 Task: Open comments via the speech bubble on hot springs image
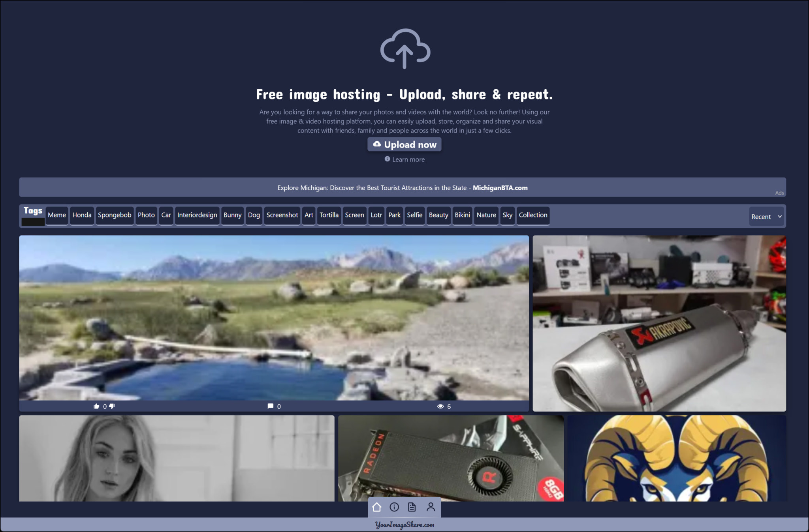(x=271, y=406)
